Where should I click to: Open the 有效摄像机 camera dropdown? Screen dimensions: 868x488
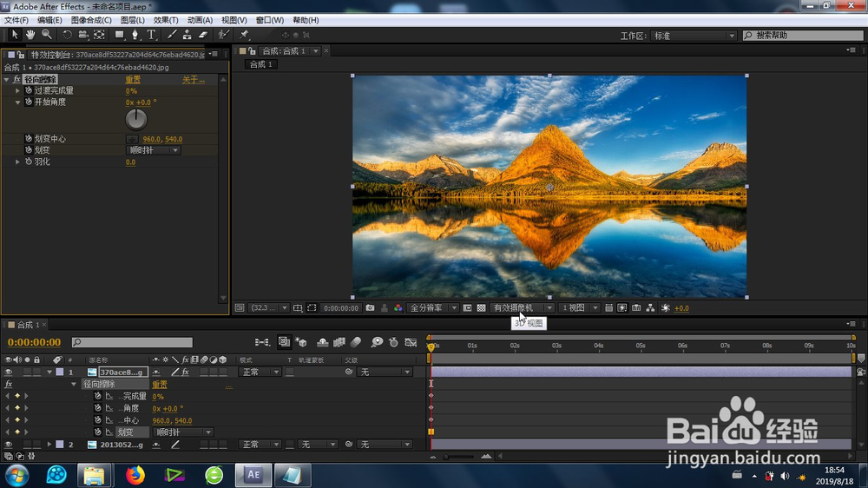click(x=522, y=308)
